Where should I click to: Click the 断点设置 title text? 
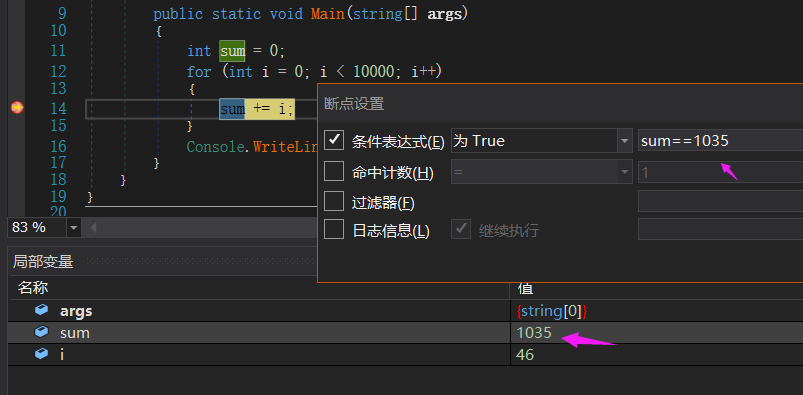pyautogui.click(x=354, y=104)
